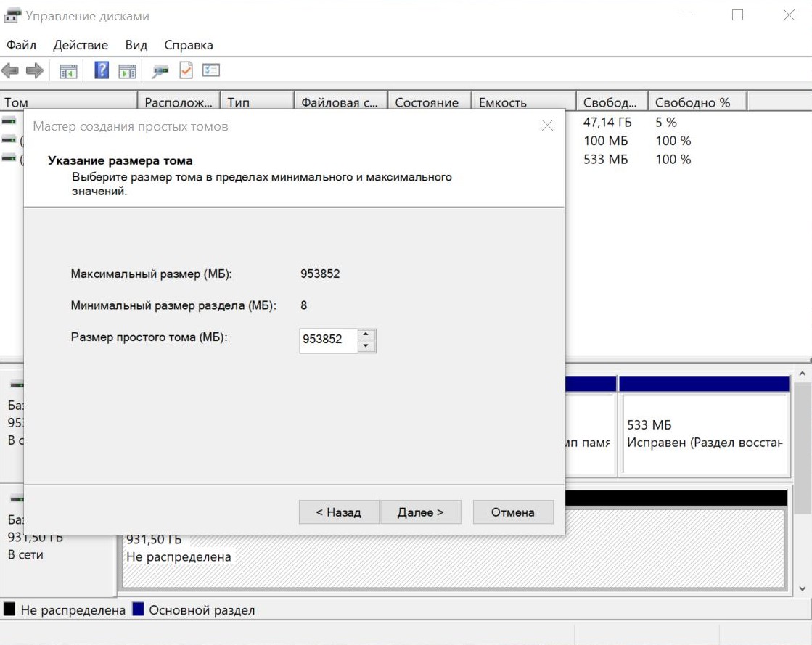
Task: Sort by the Том column header
Action: tap(68, 102)
